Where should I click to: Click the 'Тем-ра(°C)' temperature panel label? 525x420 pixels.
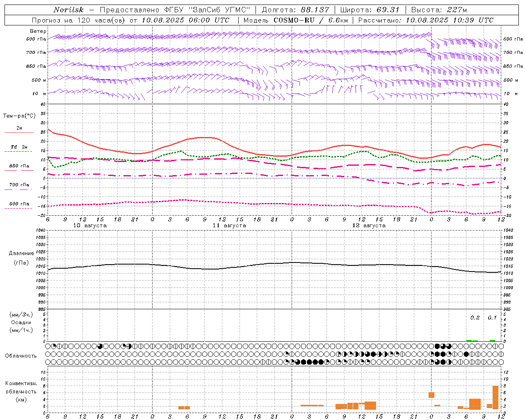[x=19, y=116]
